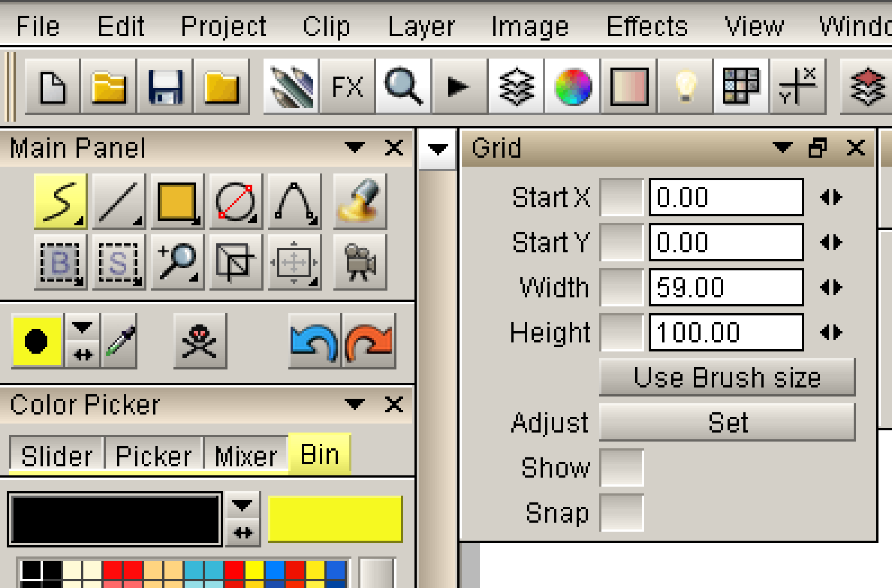Expand the Main Panel options arrow

click(x=354, y=148)
